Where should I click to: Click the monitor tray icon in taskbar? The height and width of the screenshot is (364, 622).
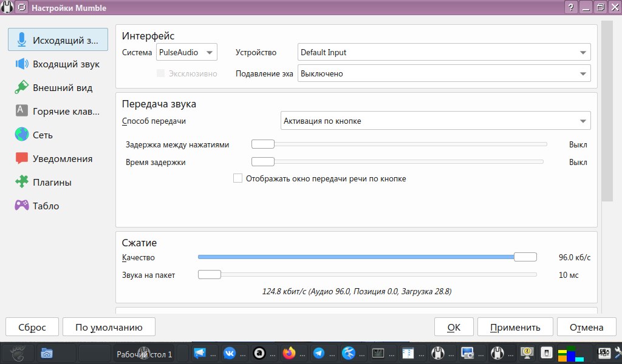tap(527, 352)
